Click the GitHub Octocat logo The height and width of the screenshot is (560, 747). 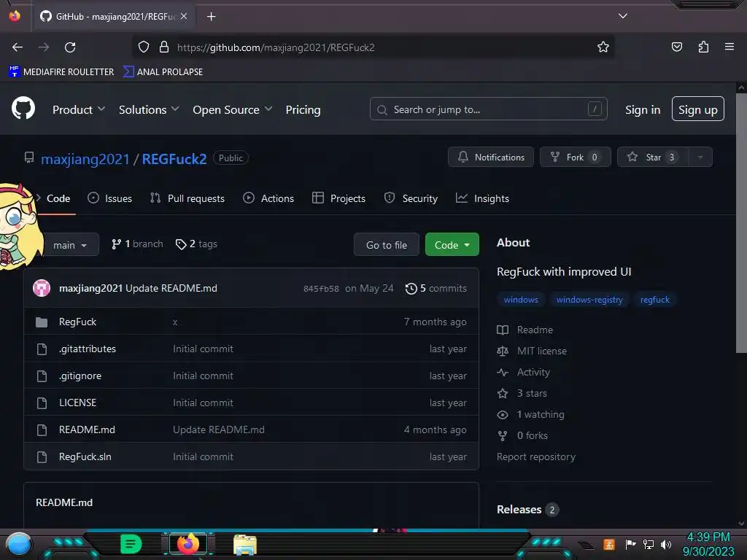pyautogui.click(x=23, y=109)
